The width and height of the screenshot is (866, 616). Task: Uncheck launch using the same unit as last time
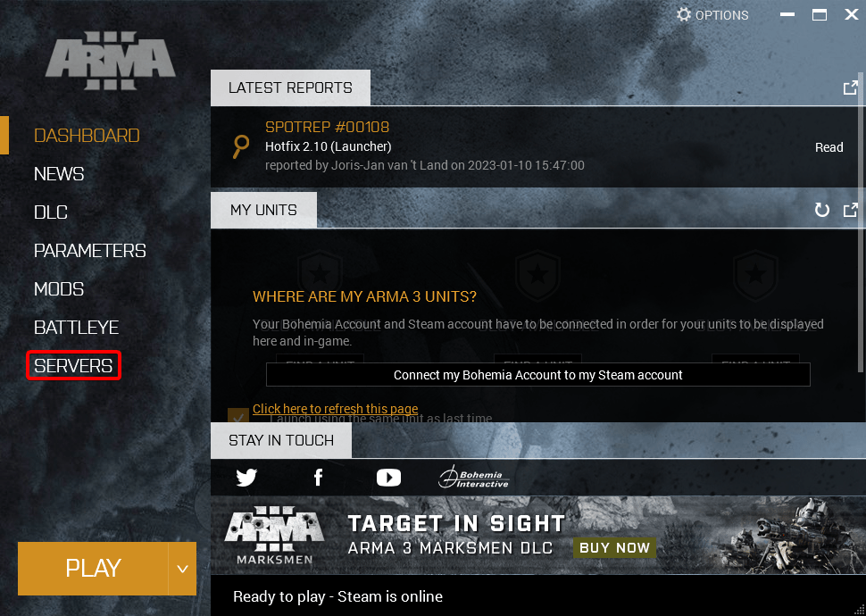click(x=237, y=417)
